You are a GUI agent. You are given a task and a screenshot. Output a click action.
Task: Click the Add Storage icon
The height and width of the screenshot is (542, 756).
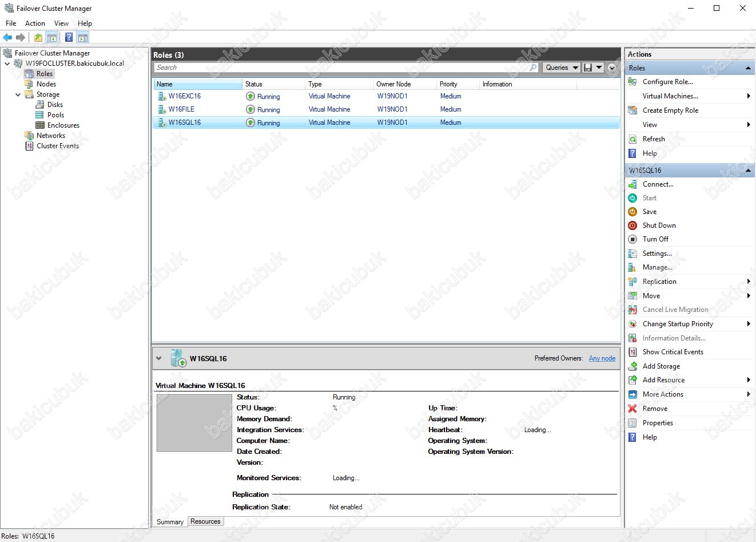click(632, 366)
